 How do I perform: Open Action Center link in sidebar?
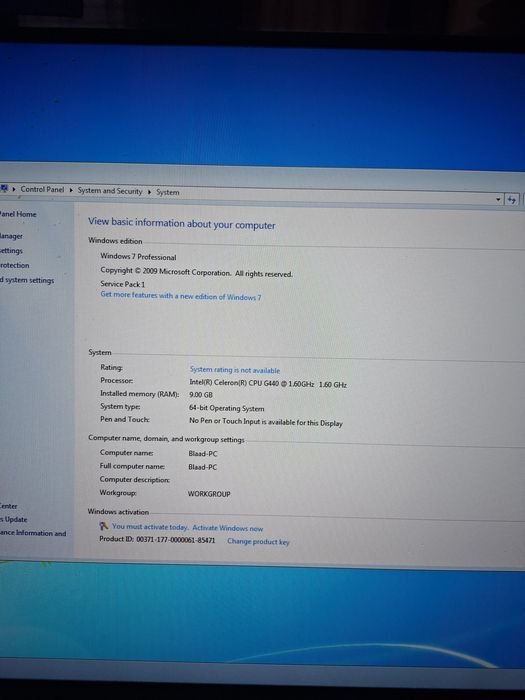tap(8, 506)
